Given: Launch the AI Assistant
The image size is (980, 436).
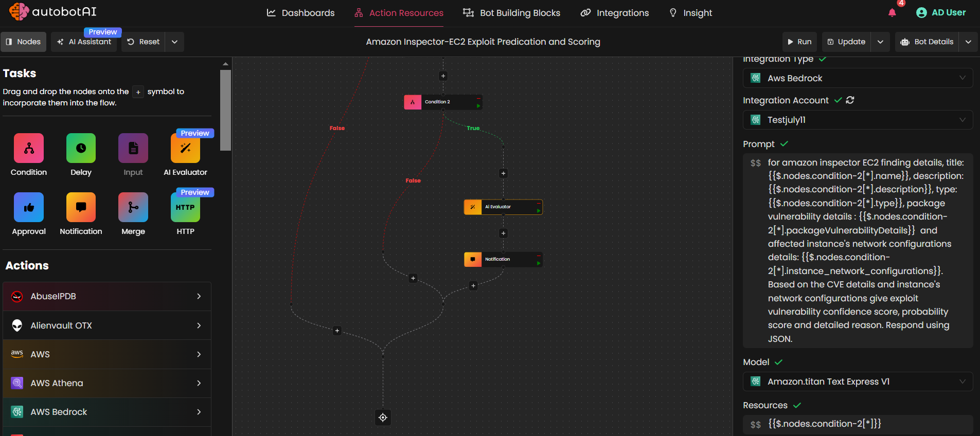Looking at the screenshot, I should click(84, 42).
